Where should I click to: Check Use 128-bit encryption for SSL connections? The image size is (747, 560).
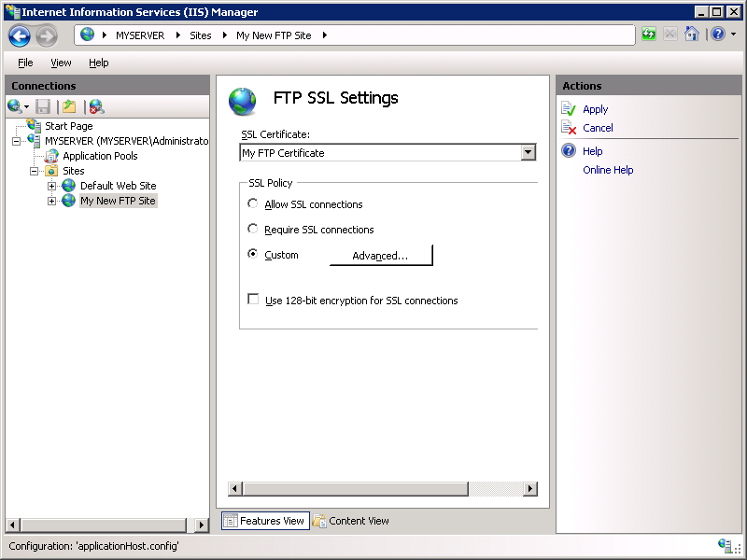[x=253, y=300]
